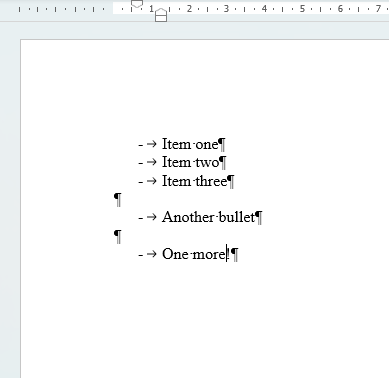Click the first line indent marker on ruler
The image size is (389, 378).
click(137, 4)
